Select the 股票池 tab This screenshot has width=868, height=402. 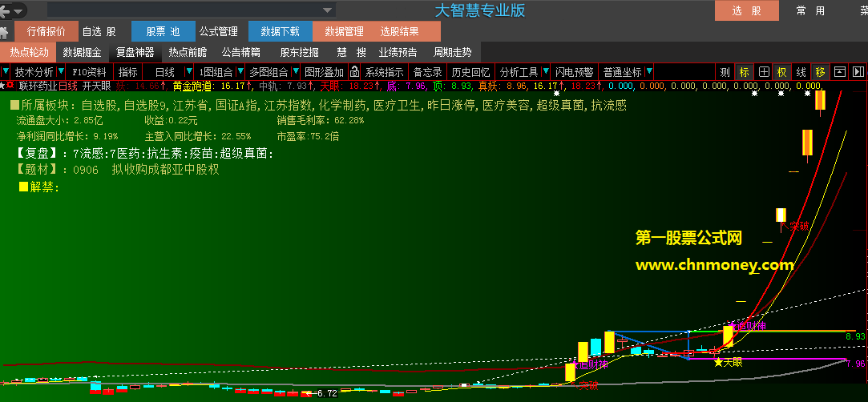coord(164,31)
